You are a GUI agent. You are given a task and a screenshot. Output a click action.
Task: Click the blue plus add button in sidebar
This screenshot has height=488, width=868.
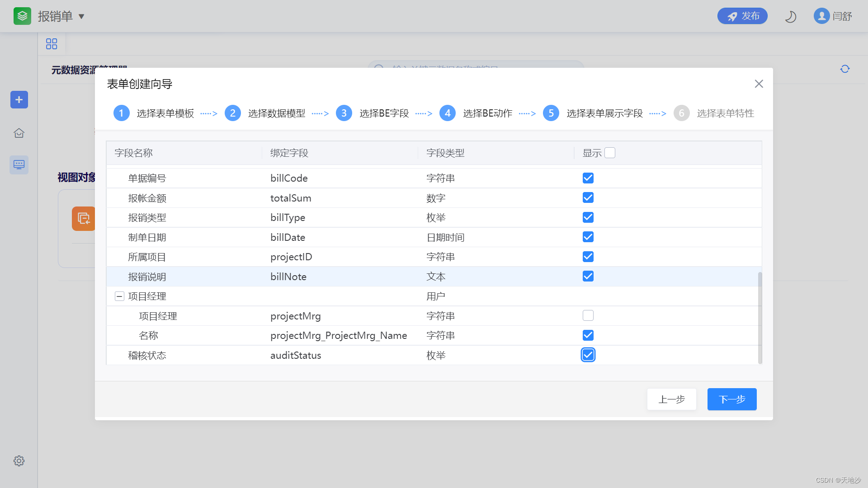[x=19, y=99]
